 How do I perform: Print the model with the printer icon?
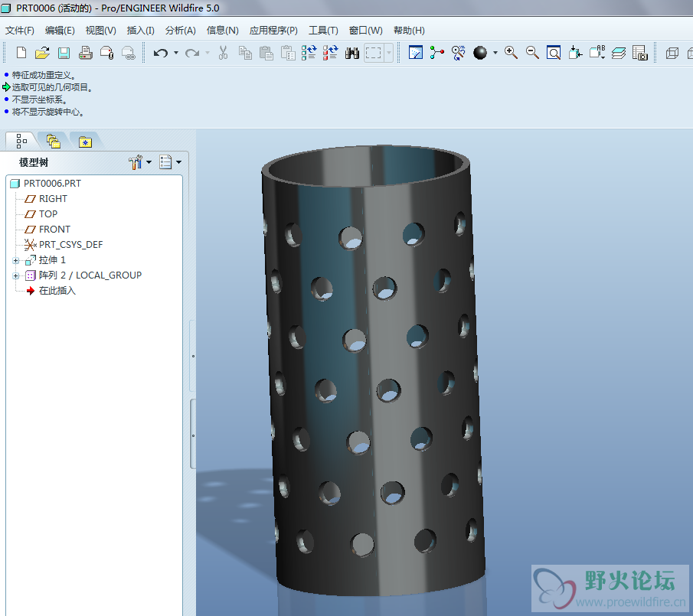85,53
